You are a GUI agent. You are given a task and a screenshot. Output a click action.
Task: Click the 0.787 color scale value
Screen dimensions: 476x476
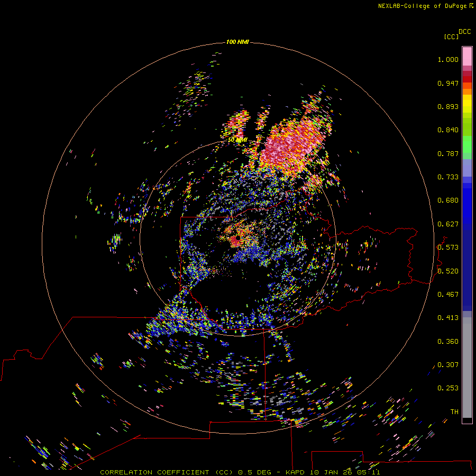(x=448, y=153)
